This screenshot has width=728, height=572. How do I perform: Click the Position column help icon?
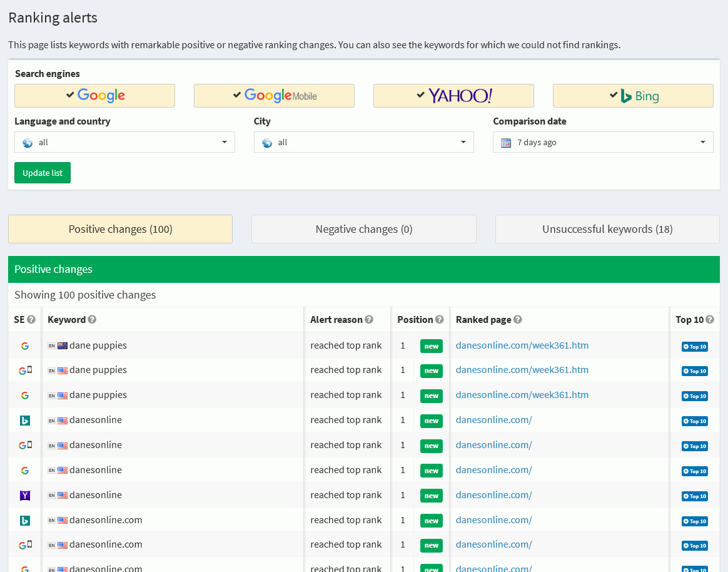(440, 320)
